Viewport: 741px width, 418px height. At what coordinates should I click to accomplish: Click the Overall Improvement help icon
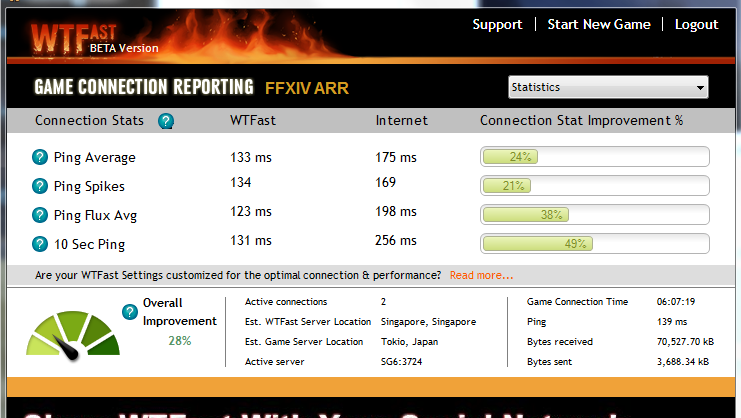click(x=129, y=312)
